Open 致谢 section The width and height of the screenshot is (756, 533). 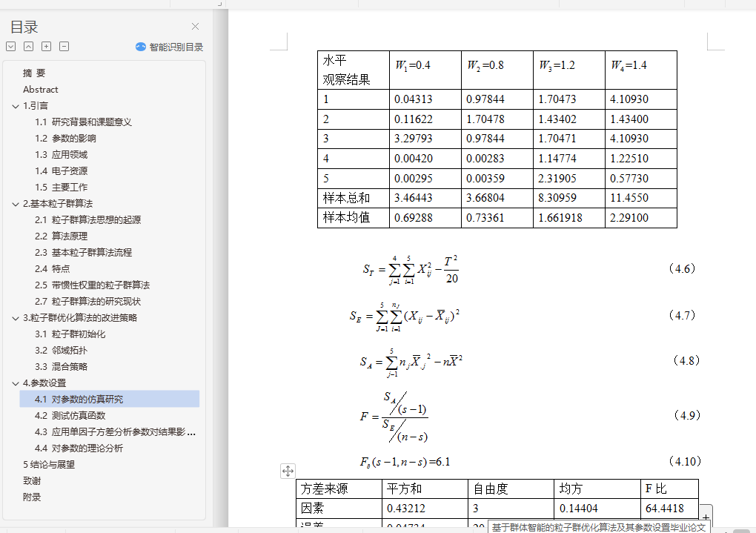(x=32, y=481)
